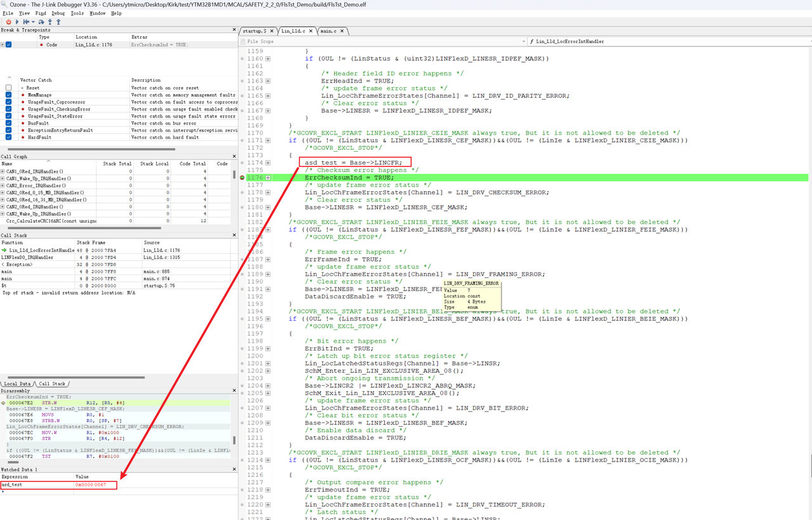The width and height of the screenshot is (812, 520).
Task: Open the reset mode dropdown arrow
Action: pos(33,22)
